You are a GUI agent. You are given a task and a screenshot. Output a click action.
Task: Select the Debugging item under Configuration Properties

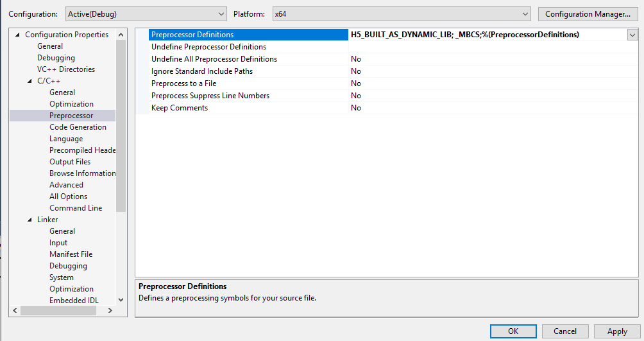point(56,58)
